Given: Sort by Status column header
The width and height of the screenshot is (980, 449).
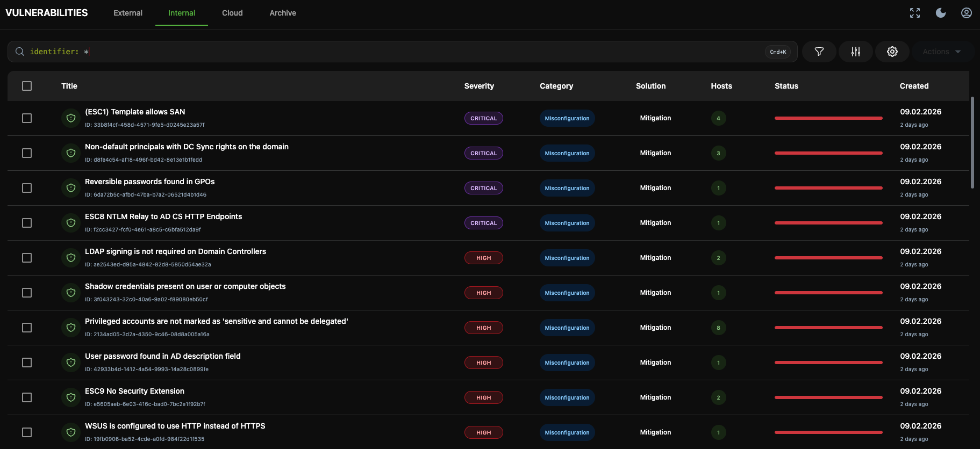Looking at the screenshot, I should (x=786, y=86).
